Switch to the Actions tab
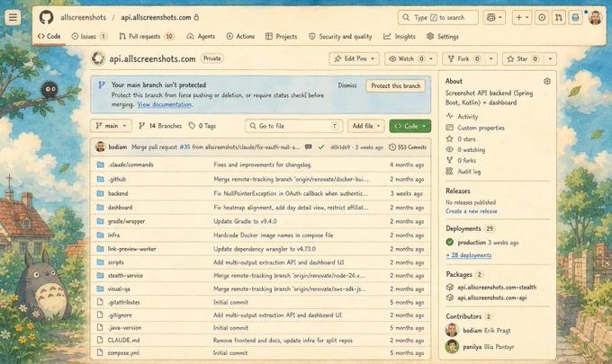The width and height of the screenshot is (612, 364). [x=240, y=36]
